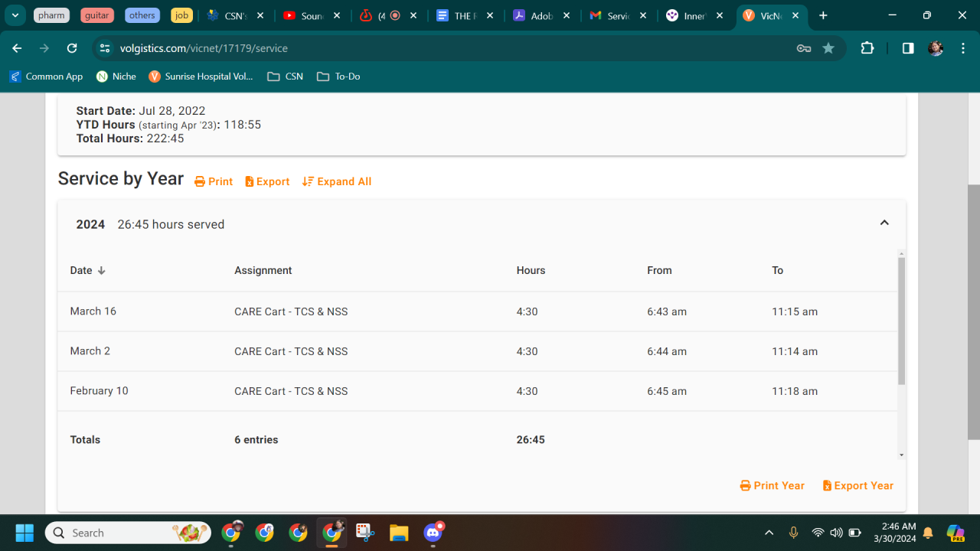
Task: Show hidden system tray icons
Action: 769,533
